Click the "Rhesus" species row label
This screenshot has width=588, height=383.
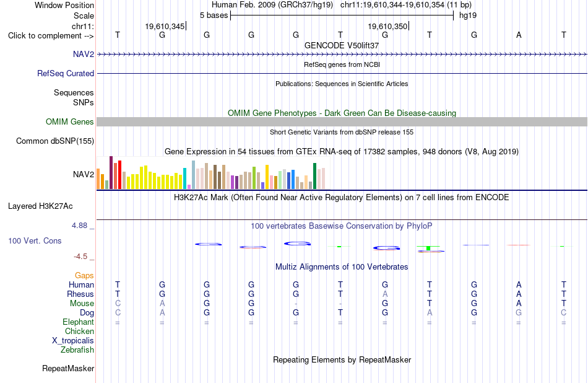(80, 294)
